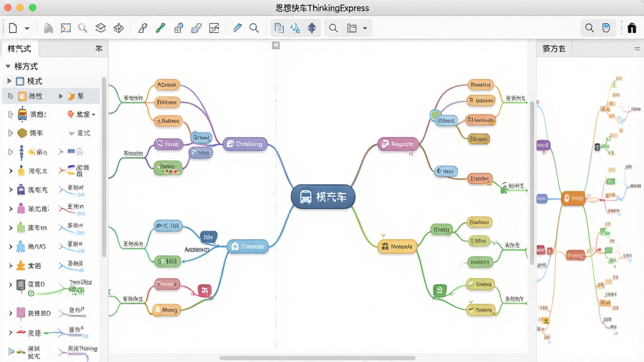
Task: Select the right overview panel tab
Action: coord(553,48)
